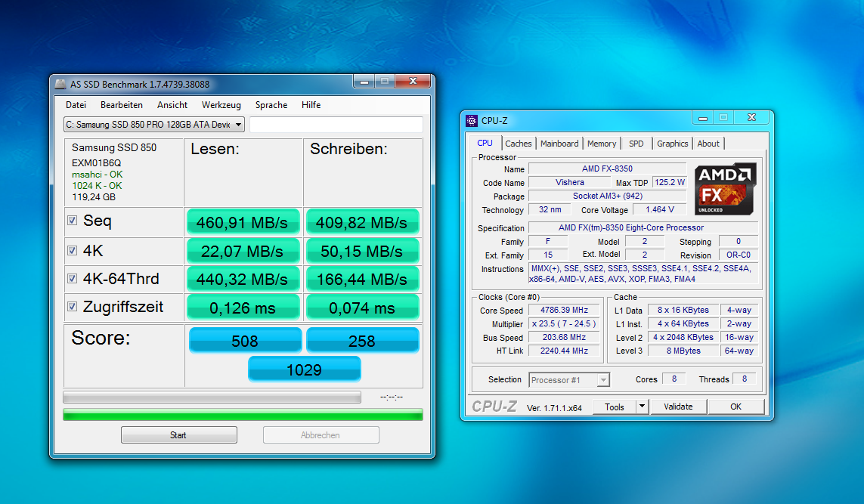Uncheck the 4K-64Thrd benchmark checkbox
Screen dimensions: 864x504
72,278
